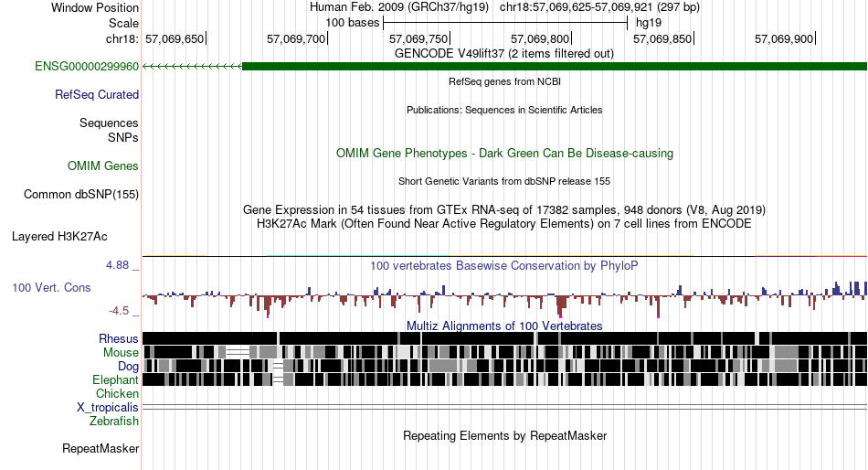
Task: Click the PhyloP conservation histogram
Action: (504, 298)
